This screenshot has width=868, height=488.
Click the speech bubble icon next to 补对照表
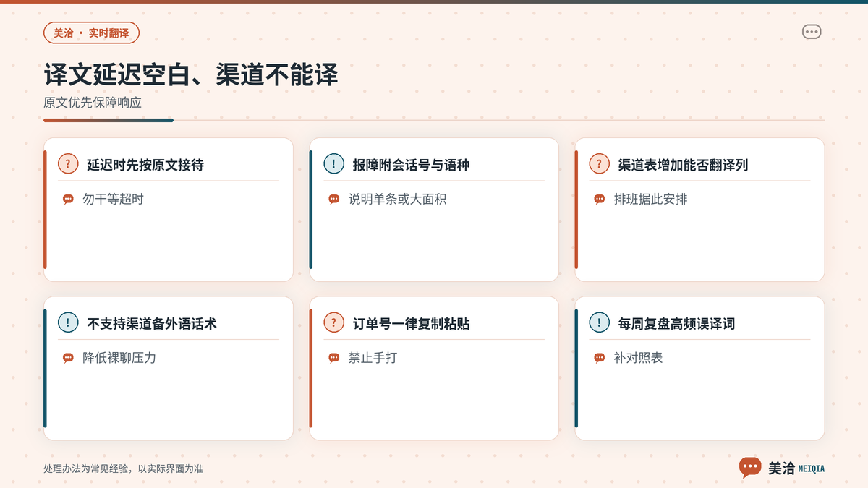(599, 358)
